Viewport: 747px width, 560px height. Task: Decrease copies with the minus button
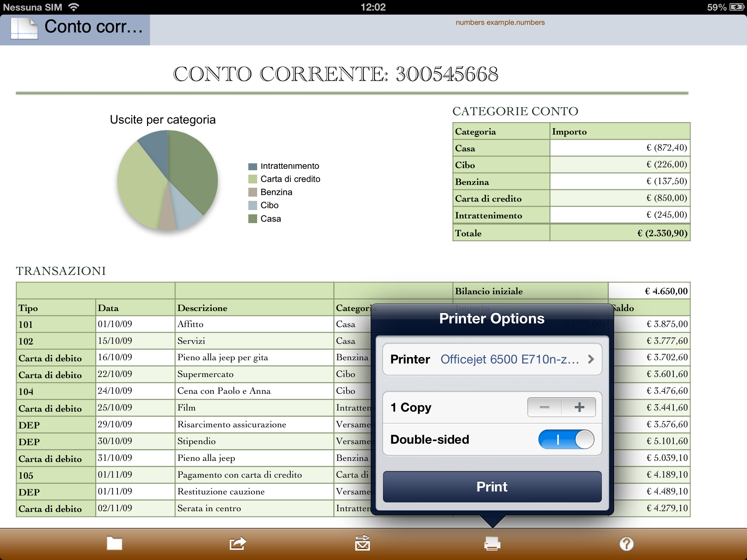pos(545,407)
